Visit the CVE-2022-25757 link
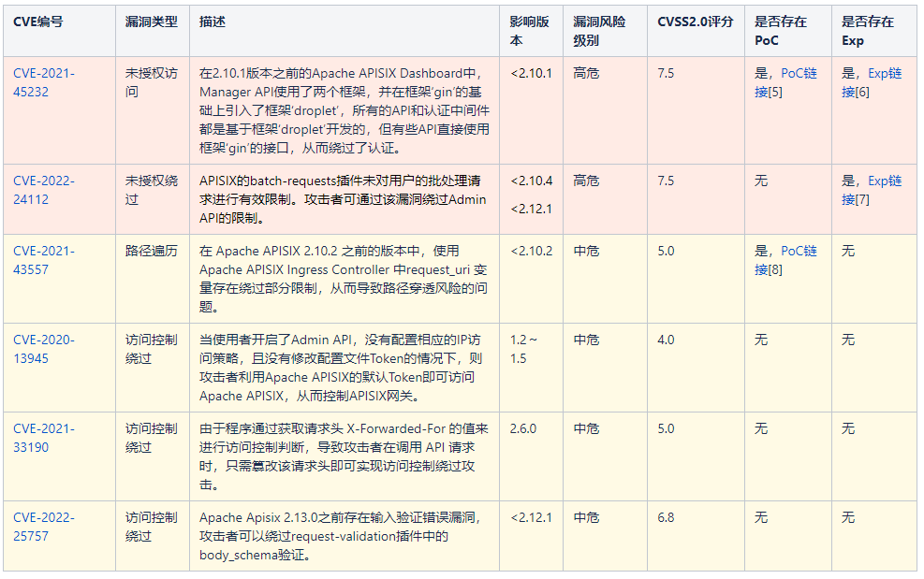924x579 pixels. [44, 528]
